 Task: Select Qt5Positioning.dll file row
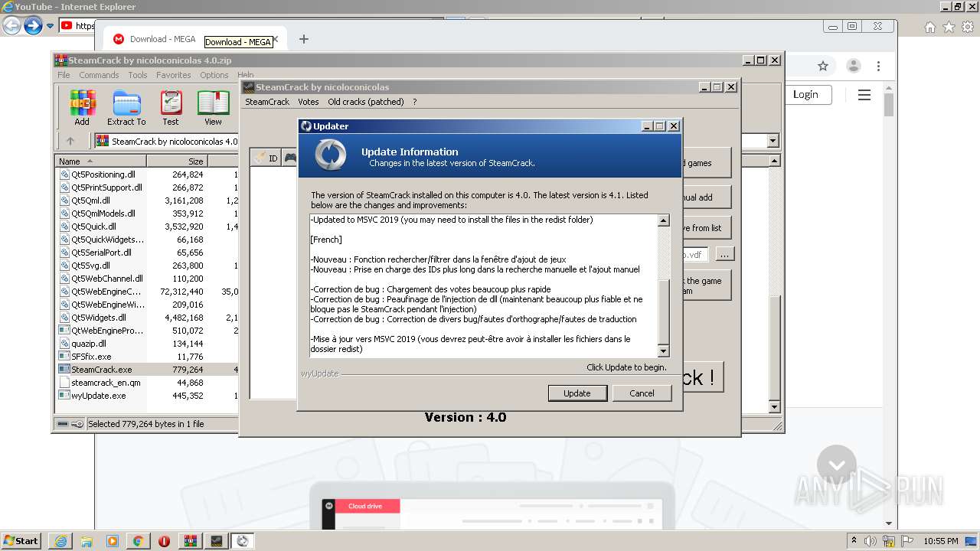148,174
